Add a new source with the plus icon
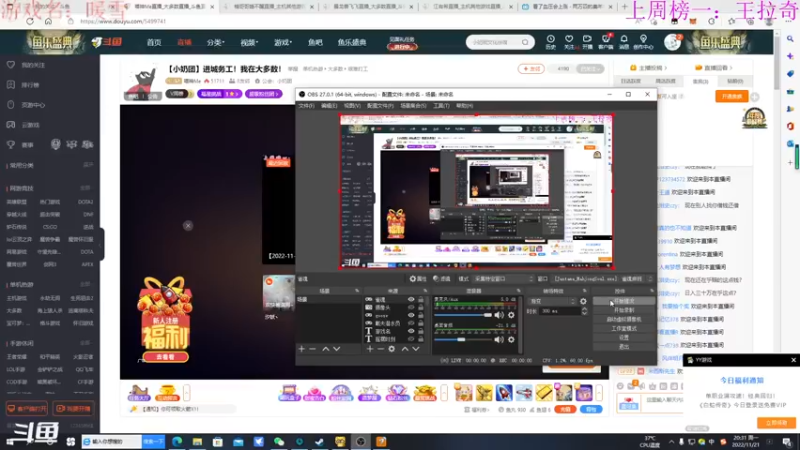This screenshot has width=800, height=450. (370, 349)
